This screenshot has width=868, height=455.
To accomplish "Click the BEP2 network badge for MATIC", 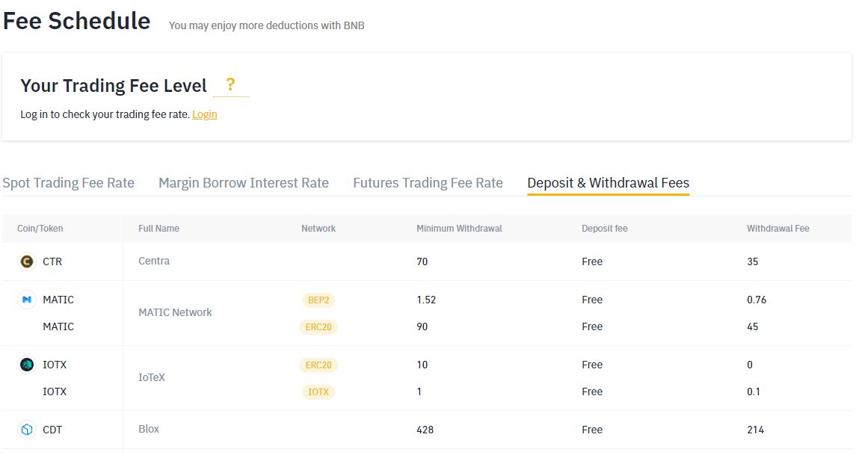I will tap(318, 300).
